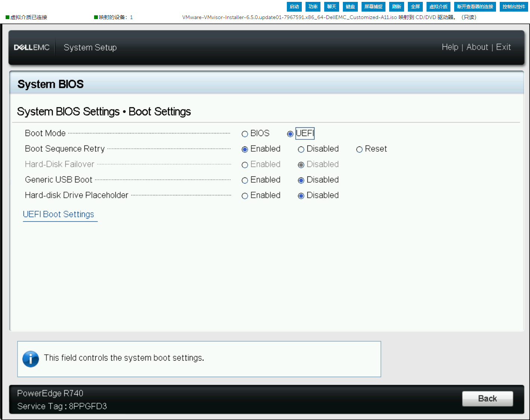Select the greyed Hard-Disk Failover Enabled radio
This screenshot has height=420, width=530.
(x=245, y=165)
